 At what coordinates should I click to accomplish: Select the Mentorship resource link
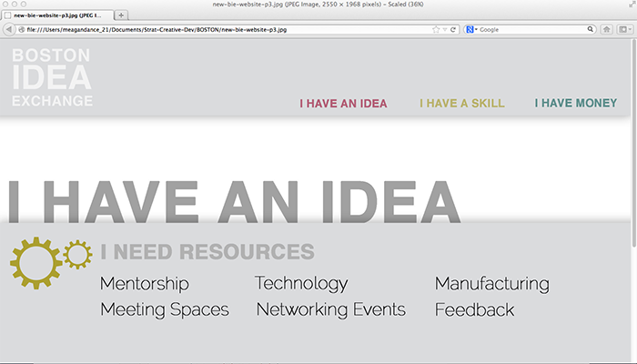pyautogui.click(x=145, y=284)
